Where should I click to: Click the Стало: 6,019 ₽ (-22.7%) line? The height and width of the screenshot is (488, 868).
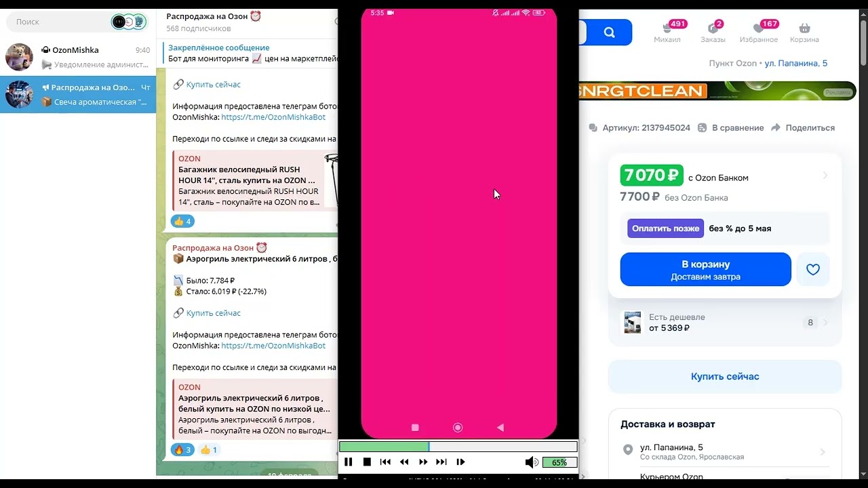[x=220, y=291]
